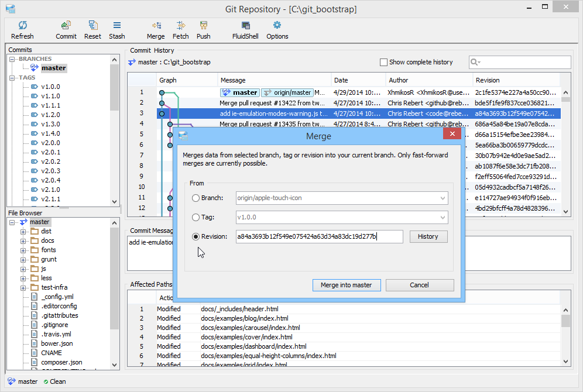
Task: Click the bower.json file icon
Action: (x=34, y=343)
